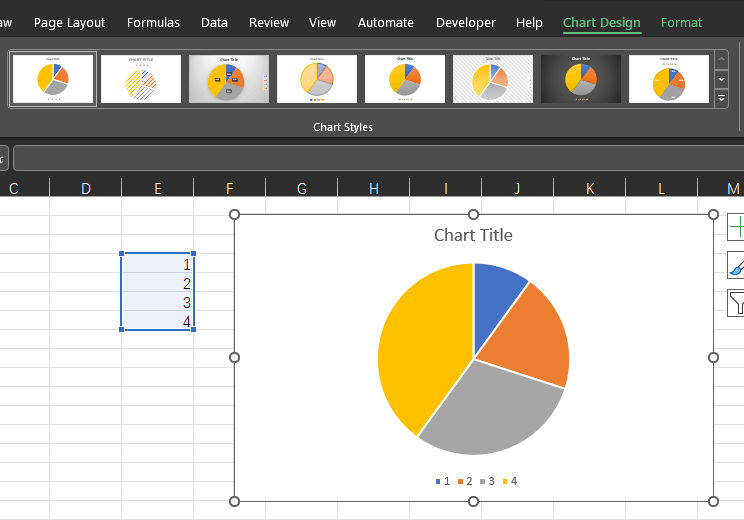Select the cell containing 4
Screen dimensions: 744x520
click(x=158, y=321)
